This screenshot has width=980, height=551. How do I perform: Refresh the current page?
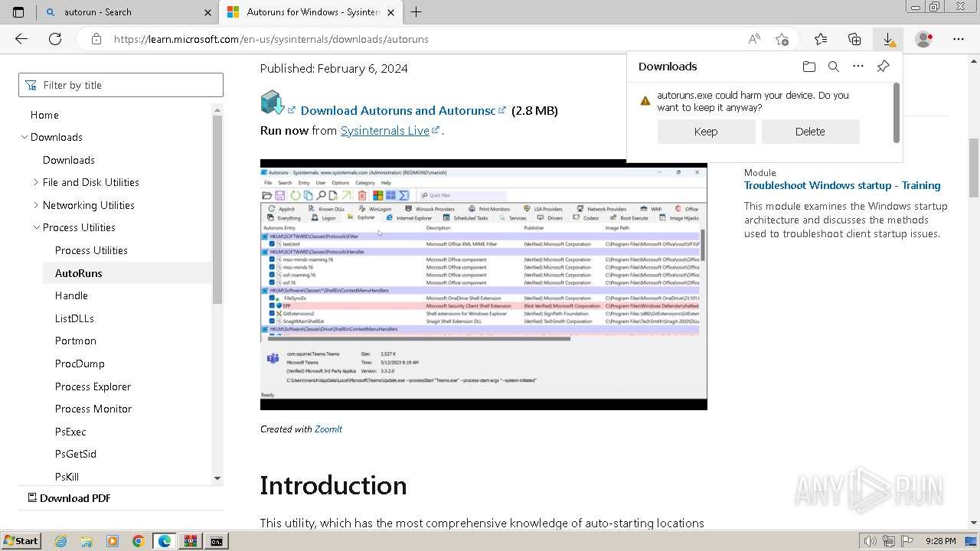tap(55, 39)
